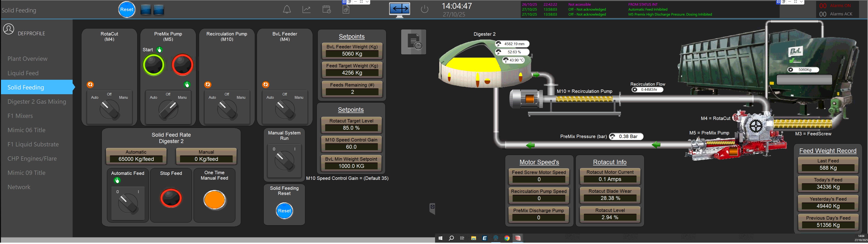This screenshot has height=244, width=868.
Task: Turn the PreMix Pump Auto/Off/Manu selector
Action: pyautogui.click(x=168, y=110)
